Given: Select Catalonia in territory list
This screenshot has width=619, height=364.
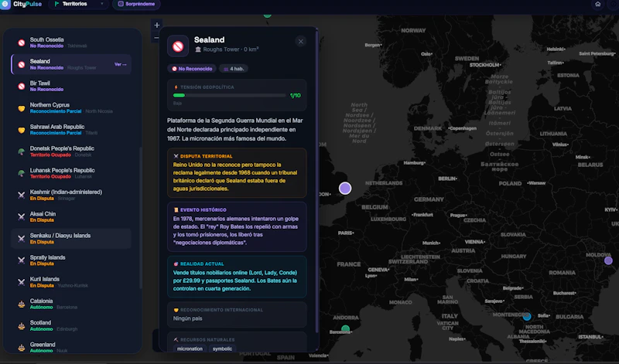Looking at the screenshot, I should point(71,304).
